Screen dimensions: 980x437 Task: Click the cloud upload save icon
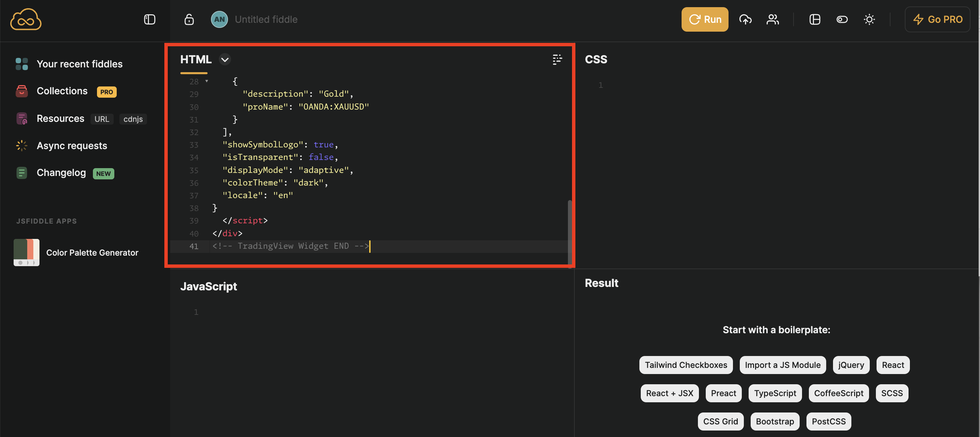click(x=745, y=19)
